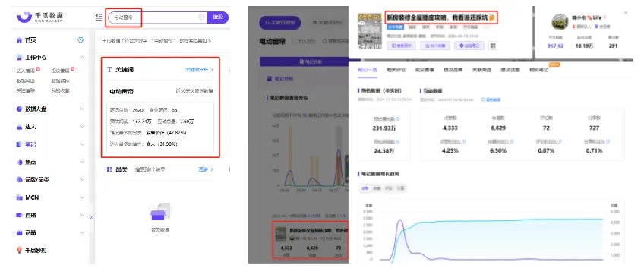Click the 千瓜妙想 lightbulb icon

pyautogui.click(x=19, y=250)
